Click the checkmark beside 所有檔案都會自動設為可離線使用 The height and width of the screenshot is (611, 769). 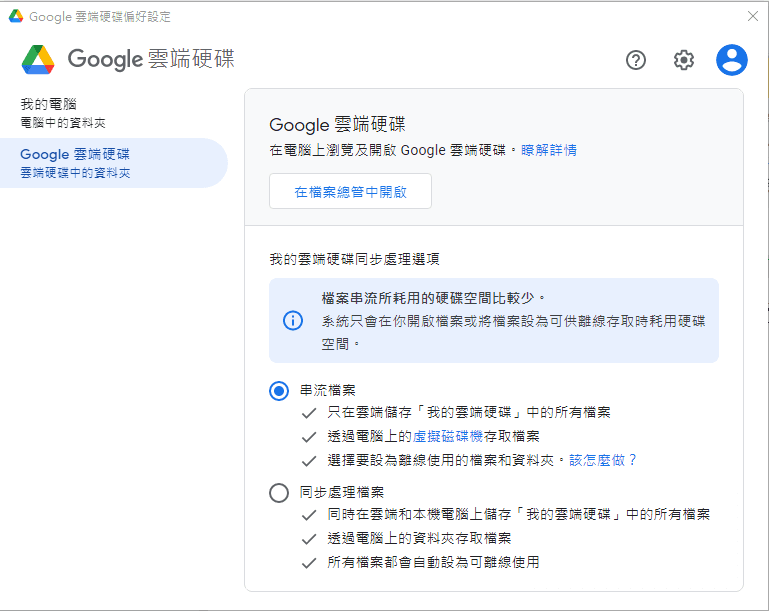coord(309,562)
